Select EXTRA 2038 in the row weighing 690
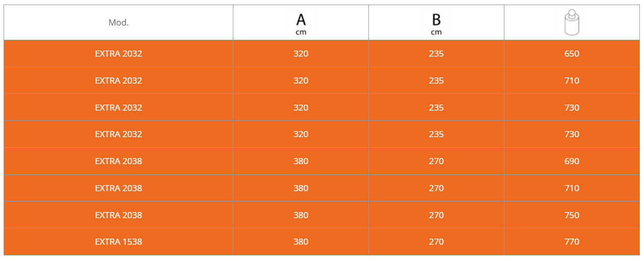This screenshot has width=644, height=261. (118, 161)
